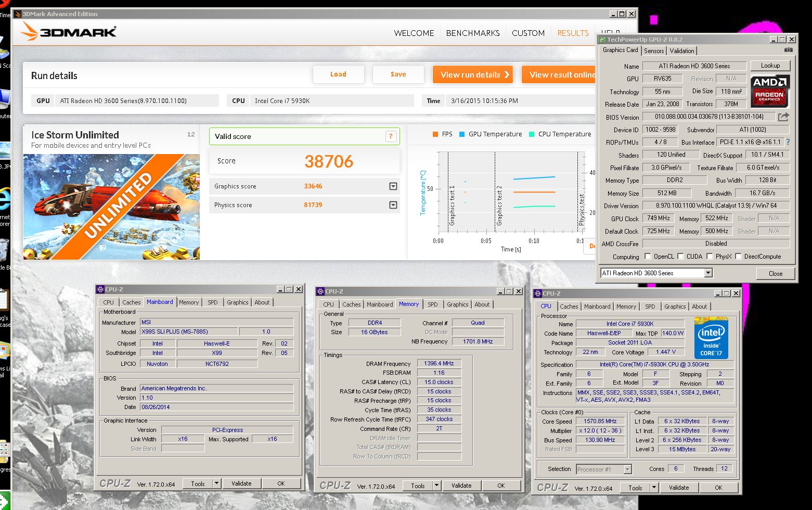812x510 pixels.
Task: Click the GPU Temperature blue legend square
Action: tap(462, 134)
